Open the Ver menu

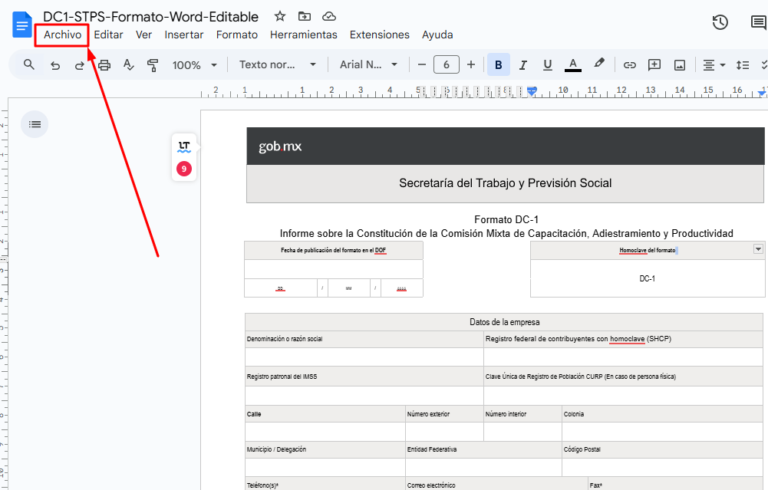point(144,35)
